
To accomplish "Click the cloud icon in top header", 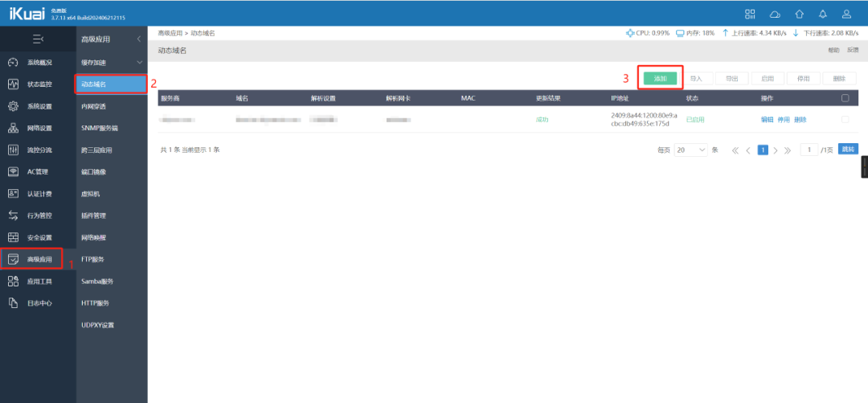I will click(x=775, y=14).
